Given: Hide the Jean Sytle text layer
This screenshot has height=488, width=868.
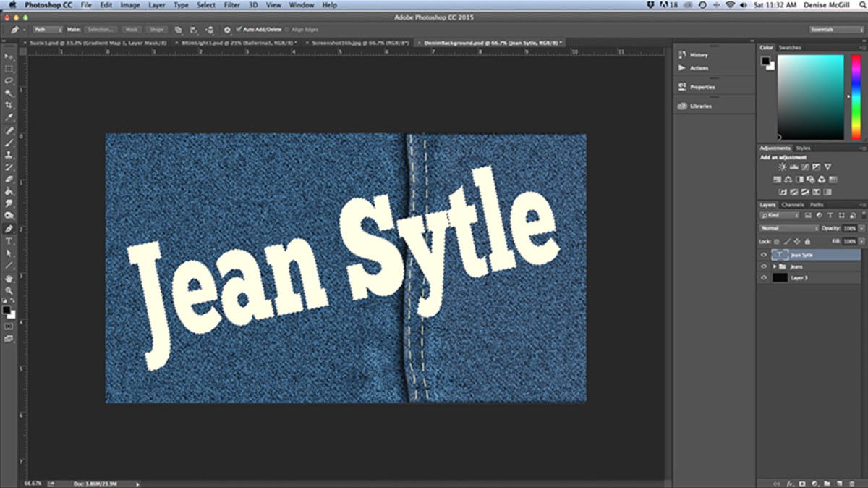Looking at the screenshot, I should (764, 254).
